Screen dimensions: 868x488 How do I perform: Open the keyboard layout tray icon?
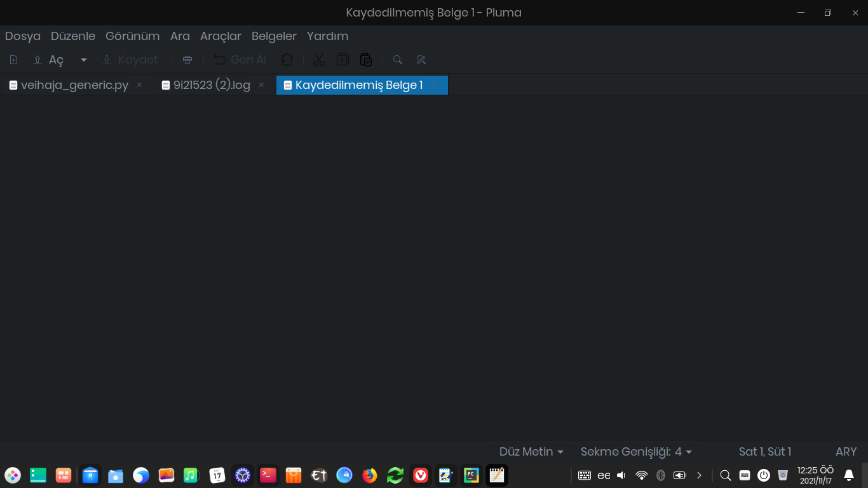(x=585, y=475)
